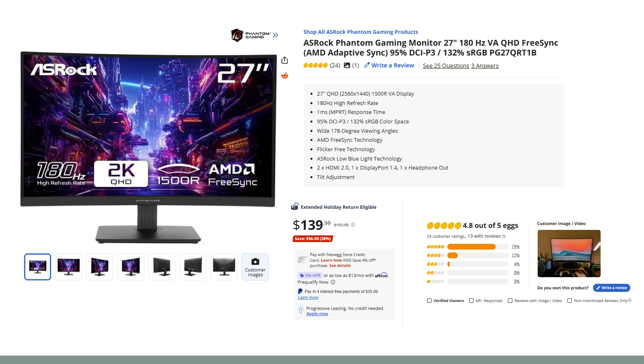The image size is (644, 364).
Task: Enable the Verified Owners checkbox
Action: tap(429, 301)
